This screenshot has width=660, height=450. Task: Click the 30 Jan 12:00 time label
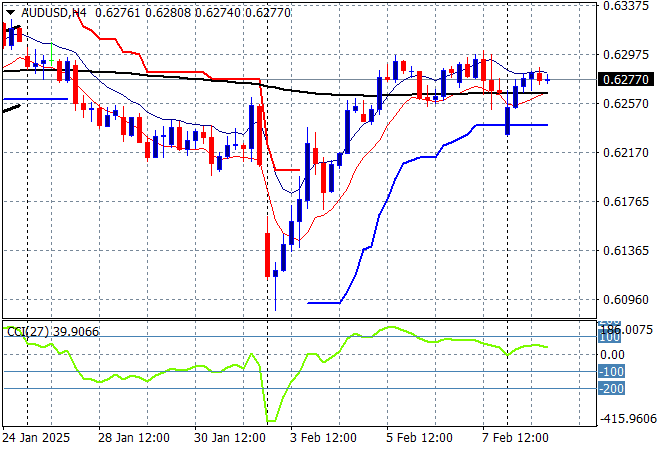tap(230, 438)
